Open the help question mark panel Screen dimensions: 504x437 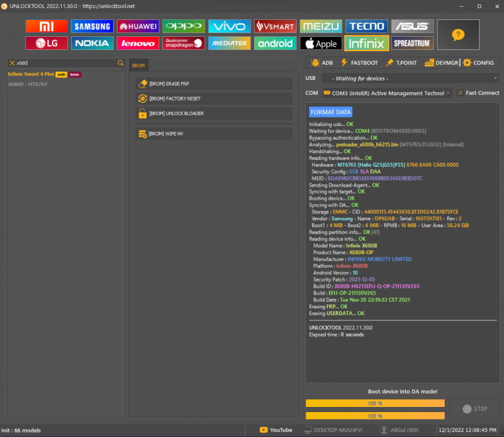(458, 35)
